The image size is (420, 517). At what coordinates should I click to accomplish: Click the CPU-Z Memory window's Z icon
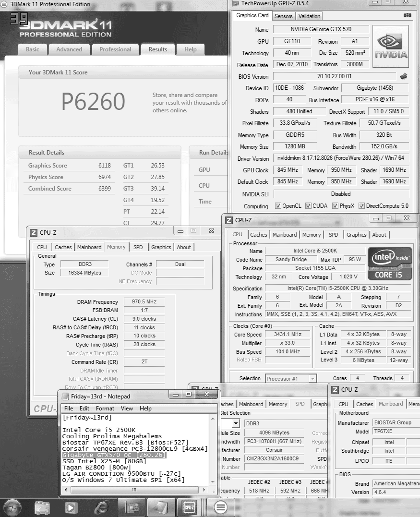pos(33,233)
